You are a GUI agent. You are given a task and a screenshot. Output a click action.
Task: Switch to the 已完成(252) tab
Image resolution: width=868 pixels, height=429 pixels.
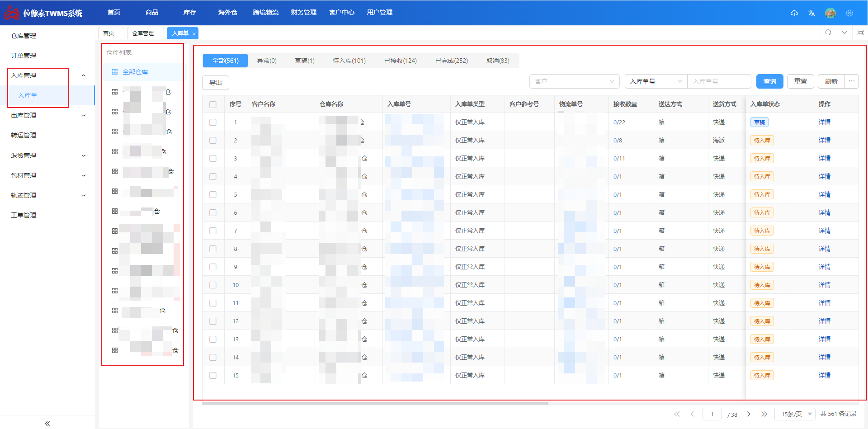click(452, 61)
